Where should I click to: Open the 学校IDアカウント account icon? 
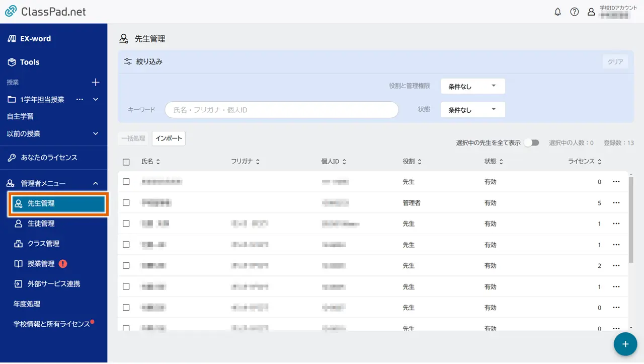pos(591,12)
